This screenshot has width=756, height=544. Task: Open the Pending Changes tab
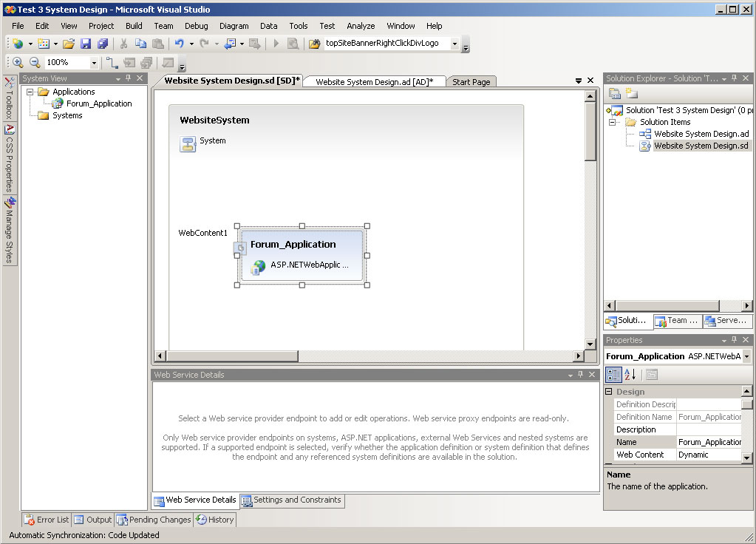154,520
